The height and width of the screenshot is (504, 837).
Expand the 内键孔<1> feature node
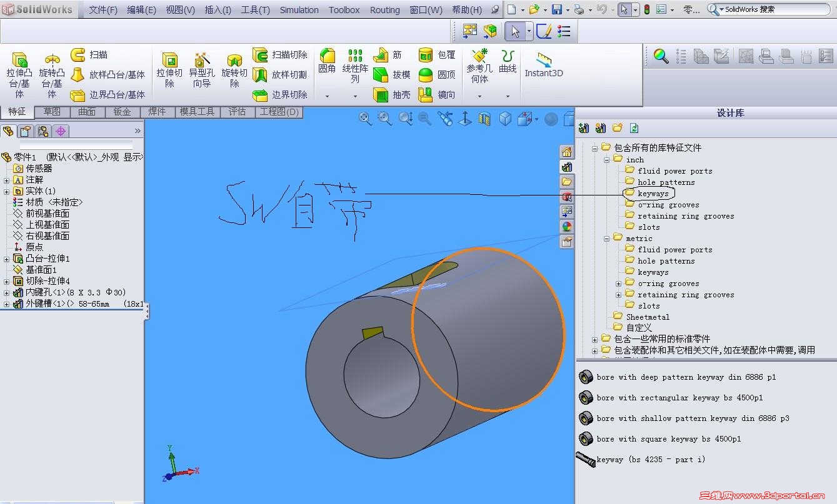pos(7,292)
